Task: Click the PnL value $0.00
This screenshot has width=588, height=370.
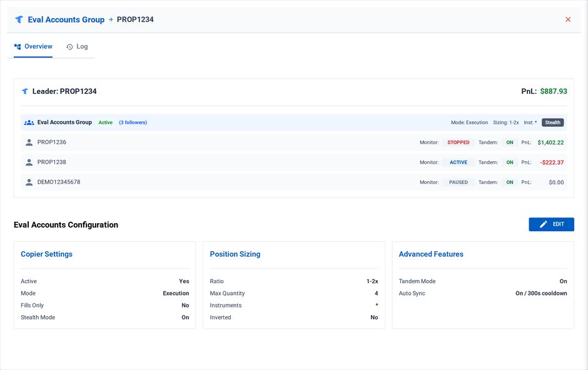Action: (556, 182)
